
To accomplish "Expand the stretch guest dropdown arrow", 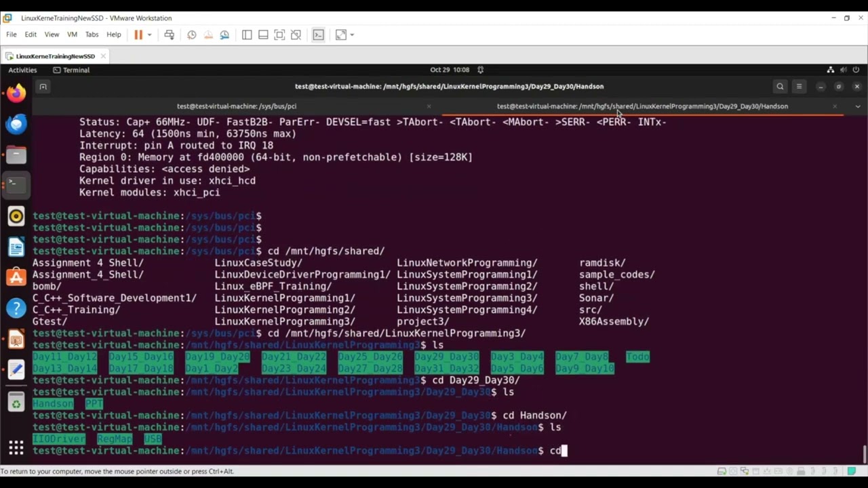I will pyautogui.click(x=352, y=35).
